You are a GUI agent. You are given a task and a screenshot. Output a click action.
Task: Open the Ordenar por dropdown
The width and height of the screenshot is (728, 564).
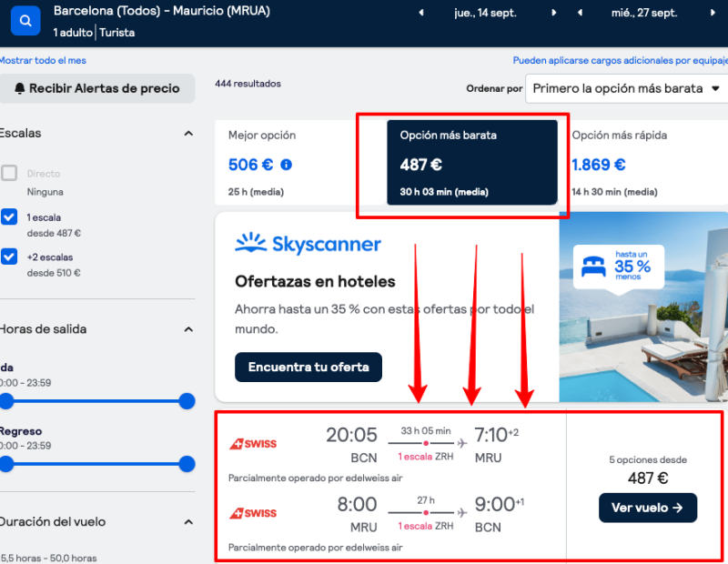626,88
